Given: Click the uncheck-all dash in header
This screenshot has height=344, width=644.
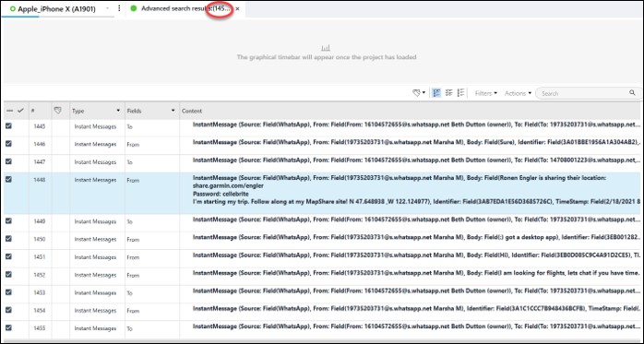Looking at the screenshot, I should 9,111.
